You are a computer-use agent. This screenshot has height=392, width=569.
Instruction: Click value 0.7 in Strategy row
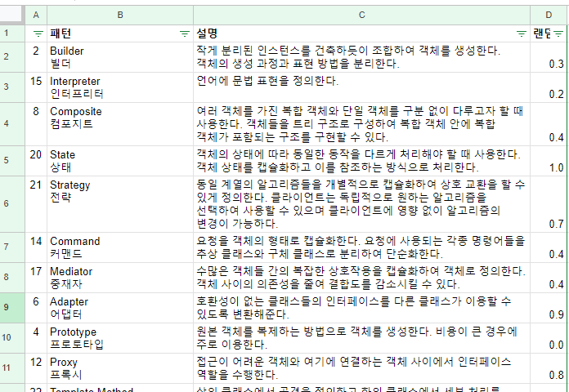tap(549, 204)
